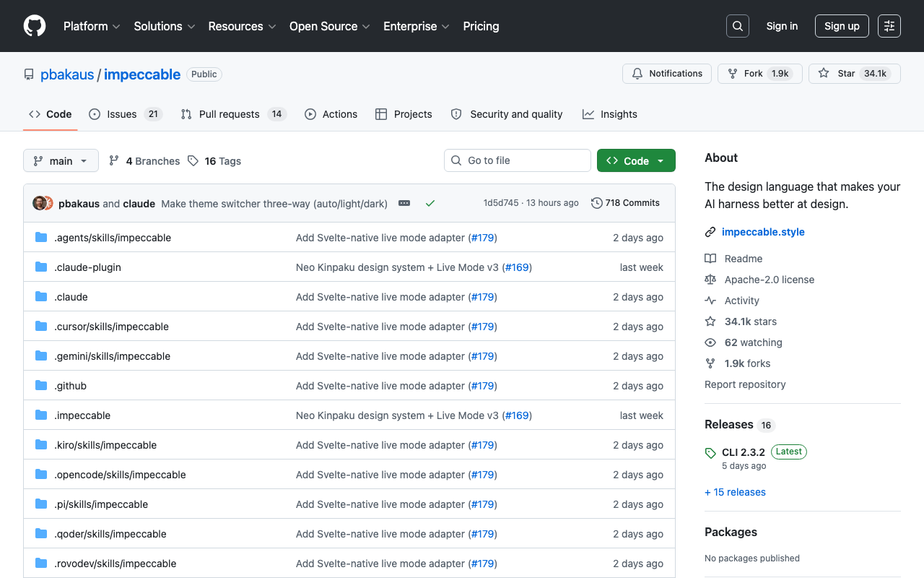
Task: Click pbakaus avatar in latest commit
Action: tap(40, 203)
